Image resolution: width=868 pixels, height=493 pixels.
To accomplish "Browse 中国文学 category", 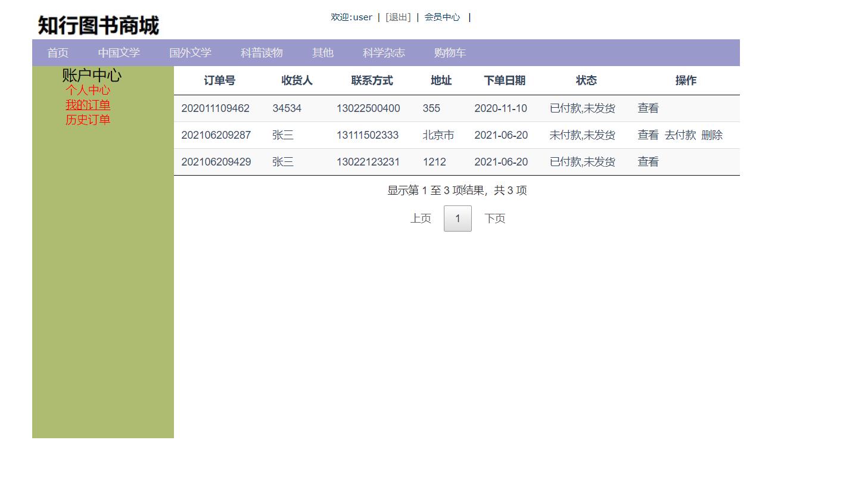I will tap(119, 52).
